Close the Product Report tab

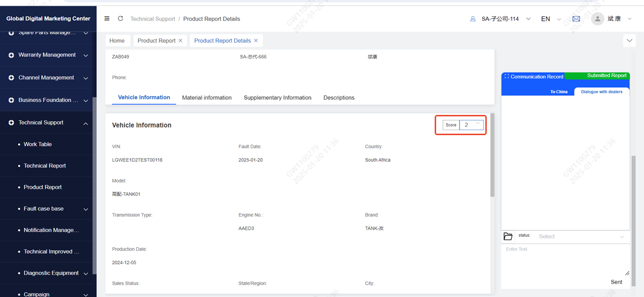point(180,41)
